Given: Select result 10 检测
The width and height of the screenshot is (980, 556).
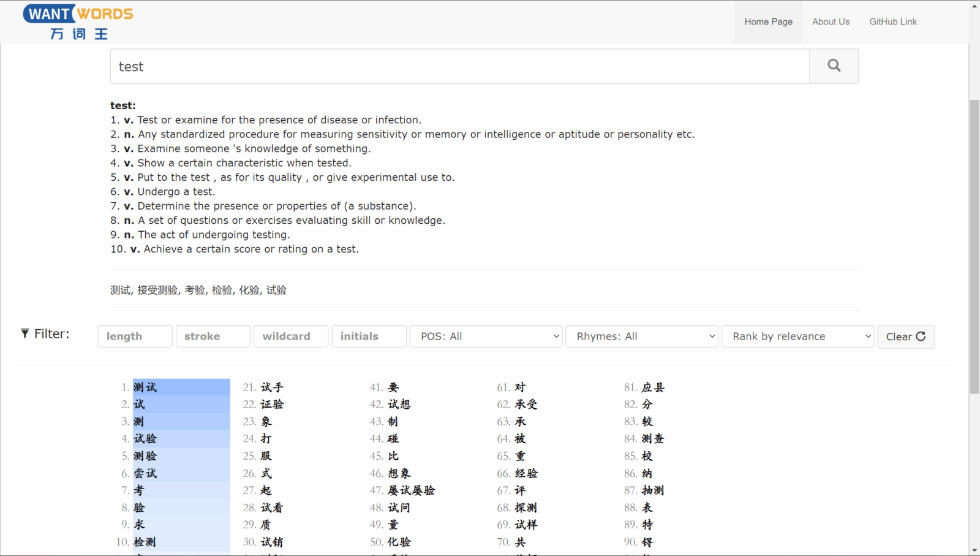Looking at the screenshot, I should 145,542.
